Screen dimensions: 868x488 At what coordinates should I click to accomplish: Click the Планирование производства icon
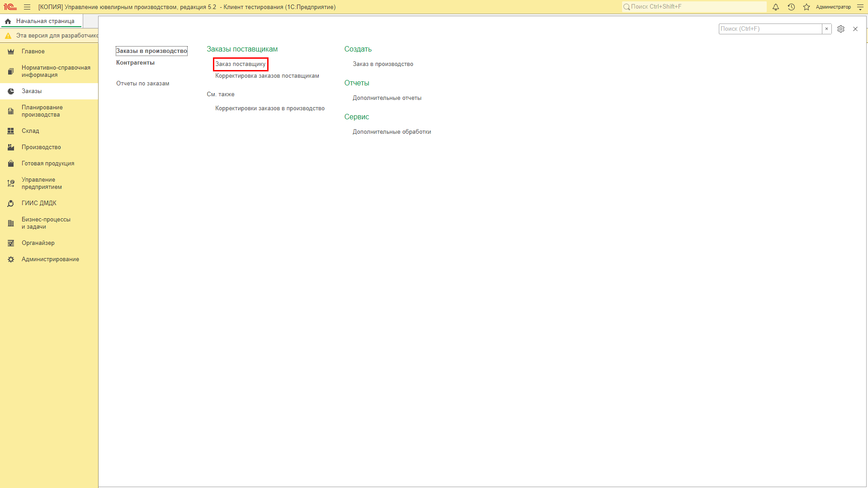[x=11, y=111]
